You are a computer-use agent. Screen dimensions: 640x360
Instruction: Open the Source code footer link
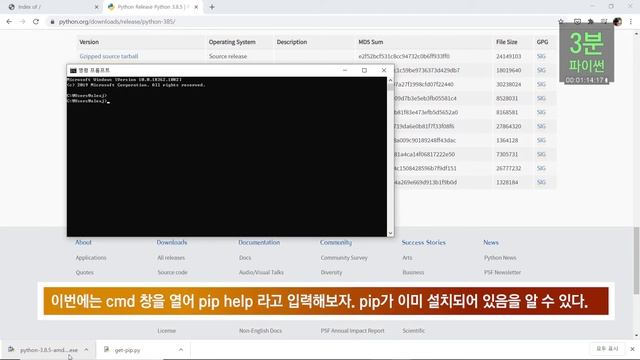(x=173, y=272)
